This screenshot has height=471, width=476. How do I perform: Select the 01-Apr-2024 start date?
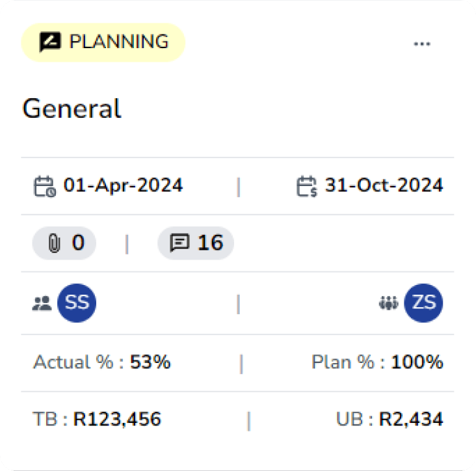(123, 185)
